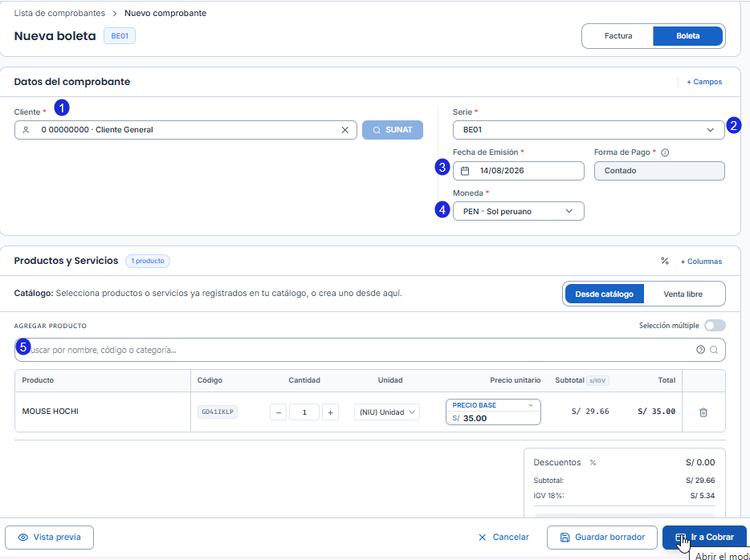The image size is (750, 560).
Task: Click the Cantidad column header
Action: (304, 380)
